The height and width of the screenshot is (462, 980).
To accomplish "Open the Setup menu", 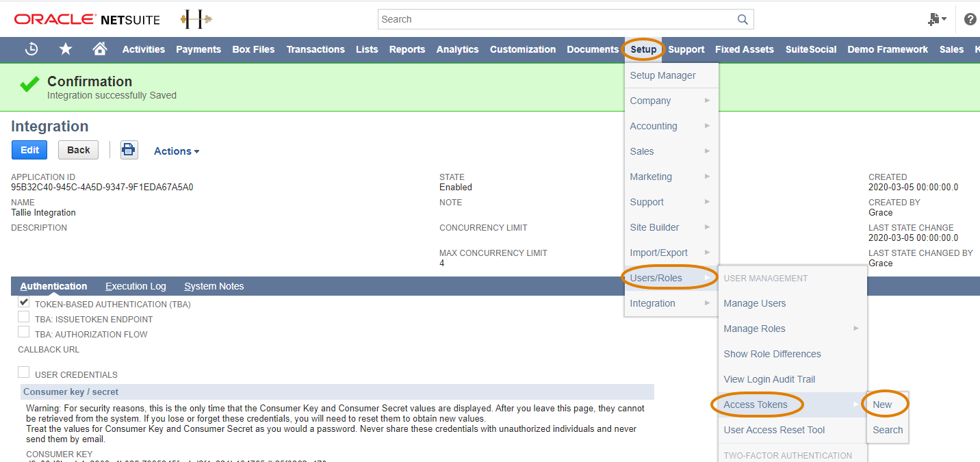I will [x=643, y=49].
